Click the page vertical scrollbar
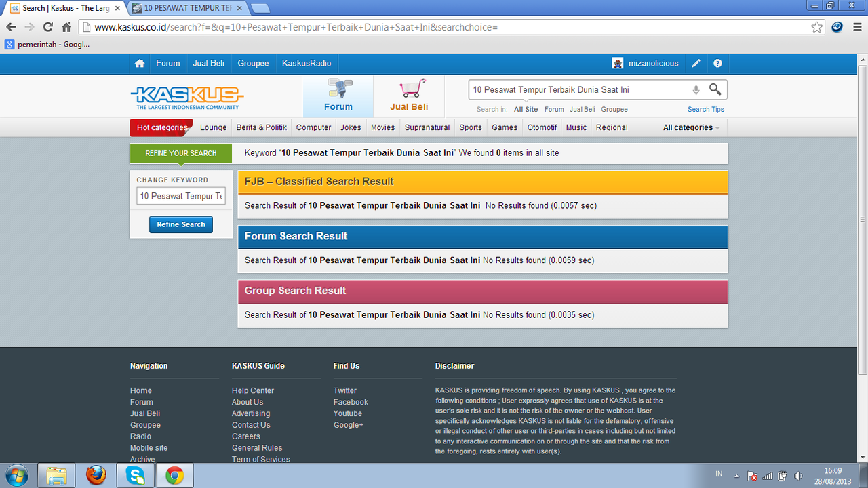This screenshot has width=868, height=488. pyautogui.click(x=863, y=220)
